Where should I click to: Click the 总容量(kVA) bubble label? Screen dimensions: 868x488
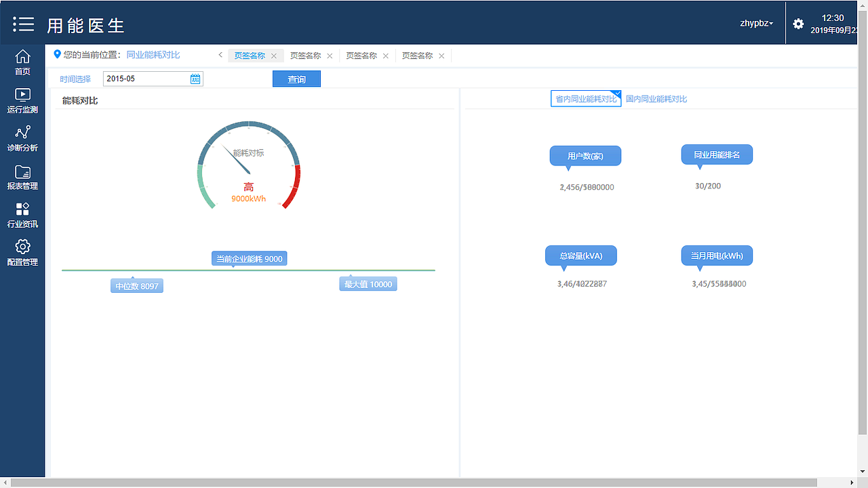click(581, 256)
